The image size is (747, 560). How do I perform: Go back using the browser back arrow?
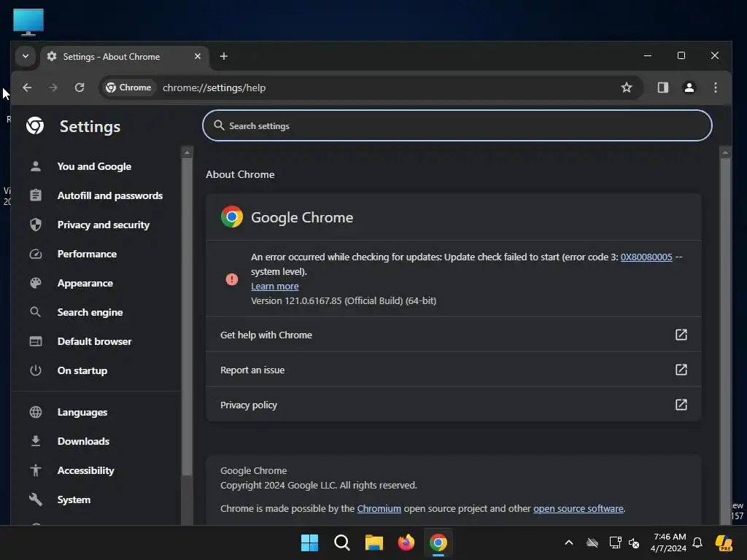click(x=27, y=87)
